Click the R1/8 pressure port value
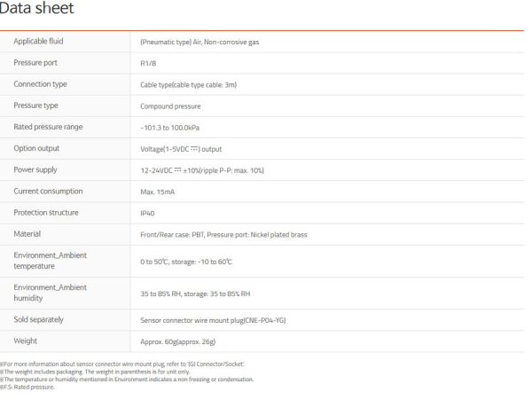 tap(148, 64)
